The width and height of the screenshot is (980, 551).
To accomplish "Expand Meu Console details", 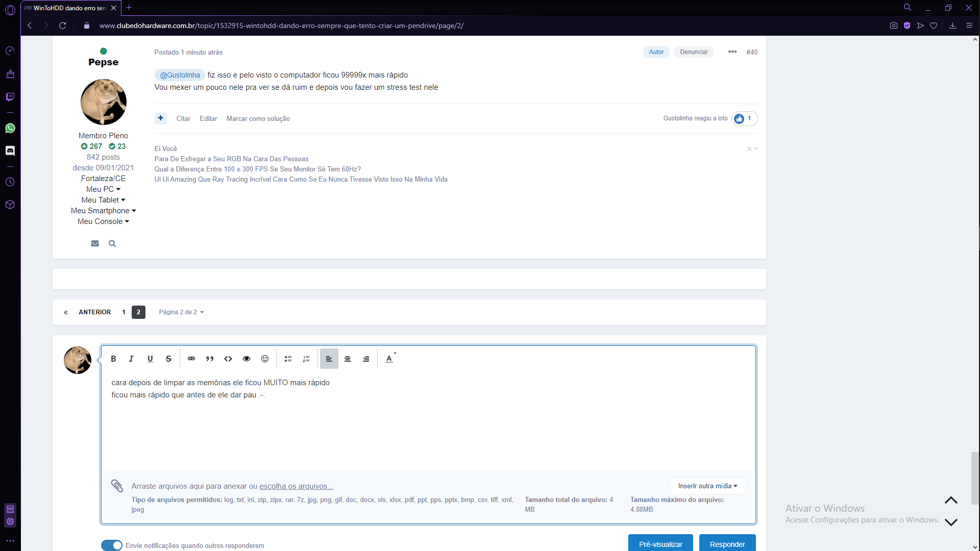I will 103,221.
